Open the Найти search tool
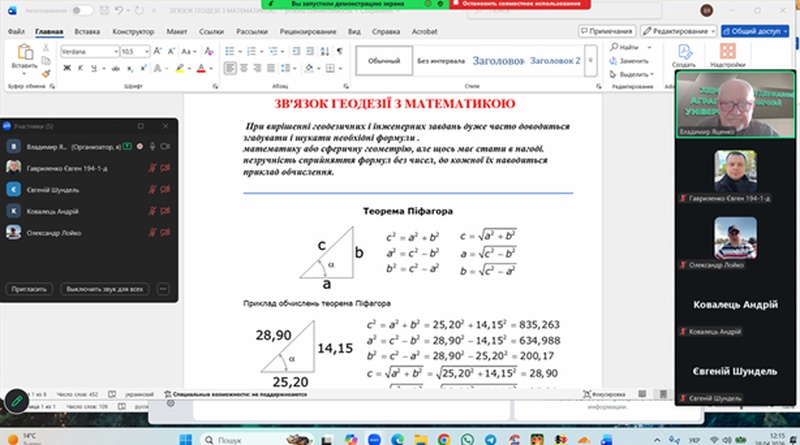The width and height of the screenshot is (800, 445). point(624,47)
